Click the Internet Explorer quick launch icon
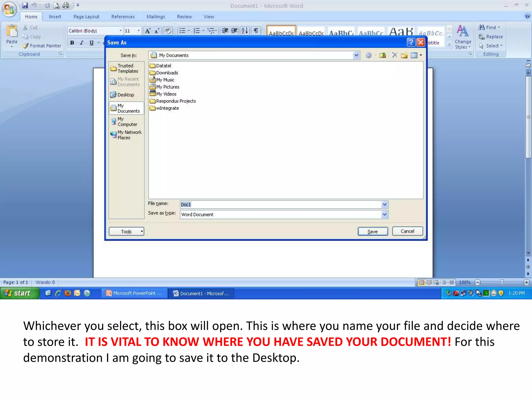The width and height of the screenshot is (532, 399). [58, 293]
